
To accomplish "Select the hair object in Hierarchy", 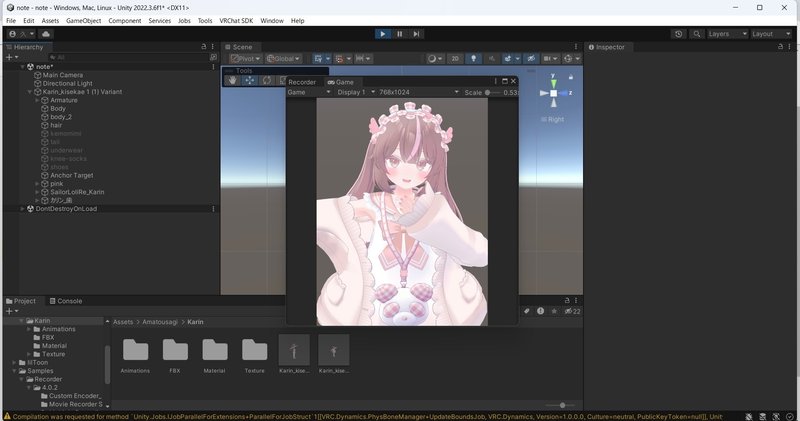I will [x=56, y=126].
